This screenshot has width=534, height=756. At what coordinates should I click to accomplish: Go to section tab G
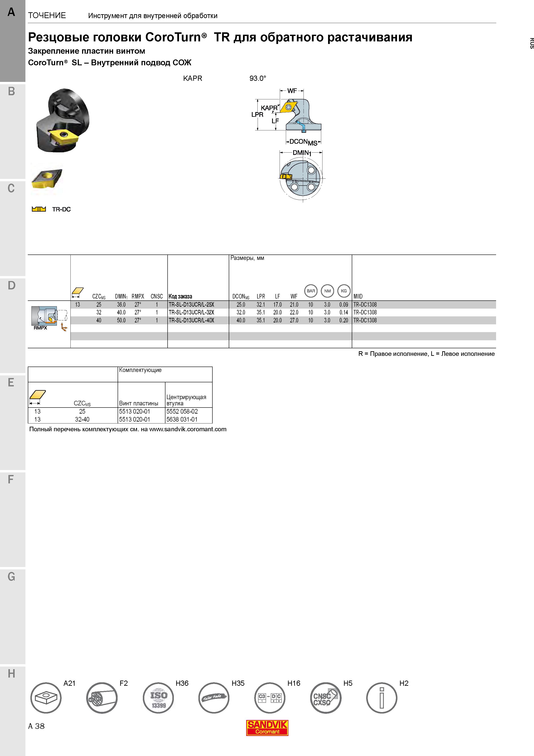click(x=12, y=617)
